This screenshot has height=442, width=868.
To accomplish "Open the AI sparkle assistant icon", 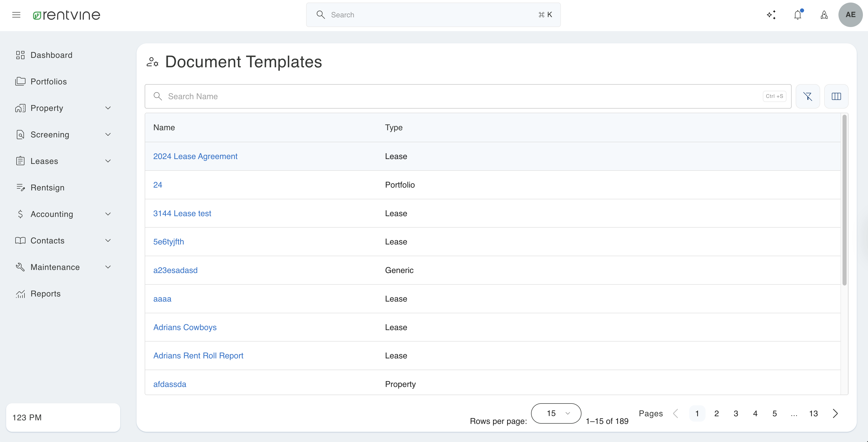I will (771, 15).
